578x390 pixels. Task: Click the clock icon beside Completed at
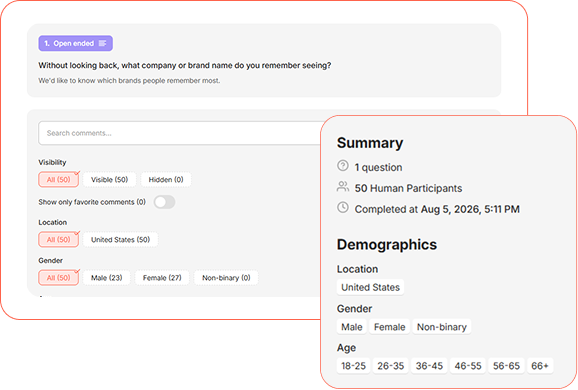[x=343, y=208]
